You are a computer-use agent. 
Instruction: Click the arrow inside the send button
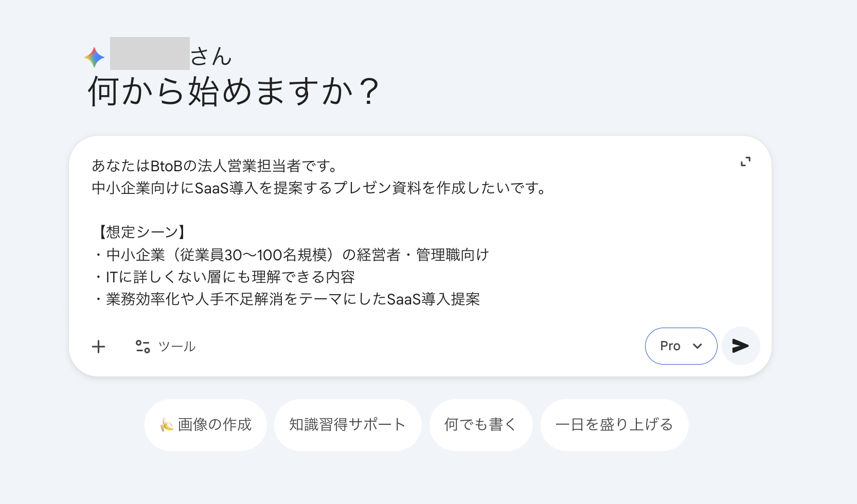(x=740, y=346)
